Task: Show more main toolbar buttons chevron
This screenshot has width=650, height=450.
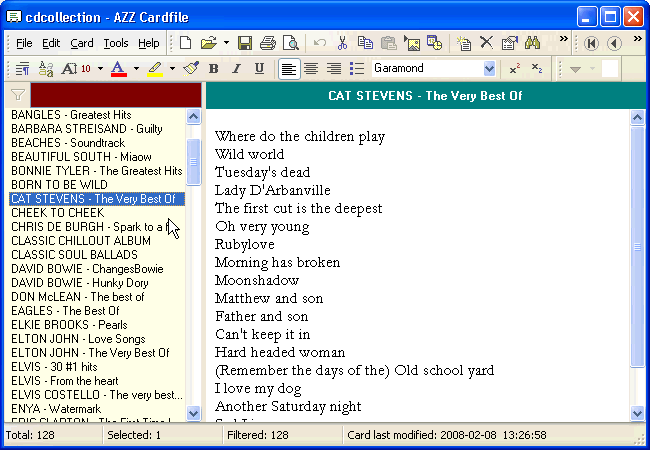Action: 563,39
